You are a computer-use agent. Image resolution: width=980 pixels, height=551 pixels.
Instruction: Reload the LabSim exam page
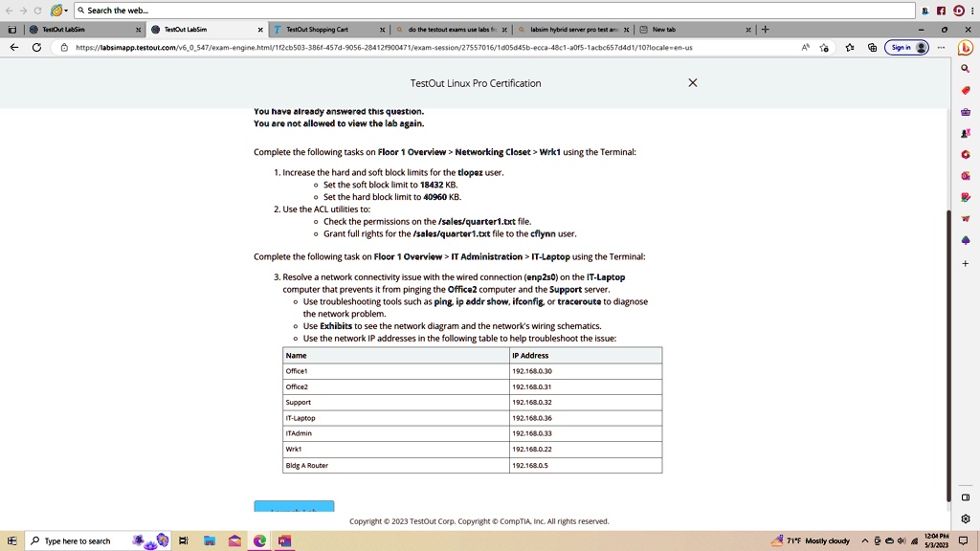point(37,48)
